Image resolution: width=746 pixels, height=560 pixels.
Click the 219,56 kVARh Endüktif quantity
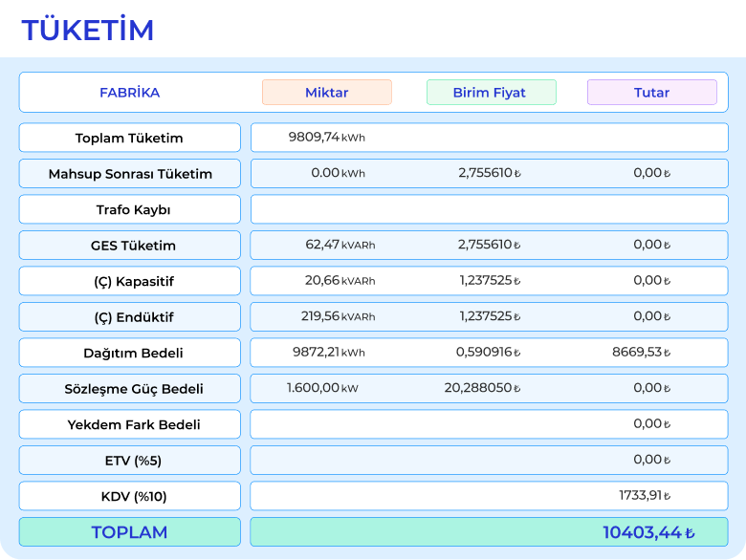pos(339,316)
